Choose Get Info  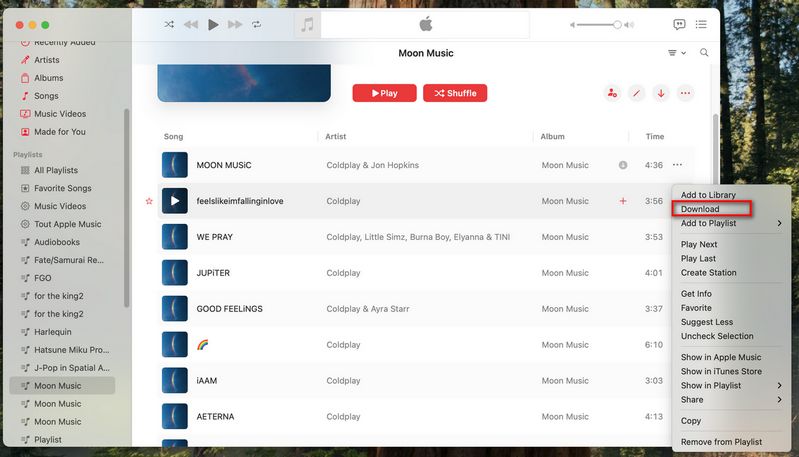coord(696,293)
